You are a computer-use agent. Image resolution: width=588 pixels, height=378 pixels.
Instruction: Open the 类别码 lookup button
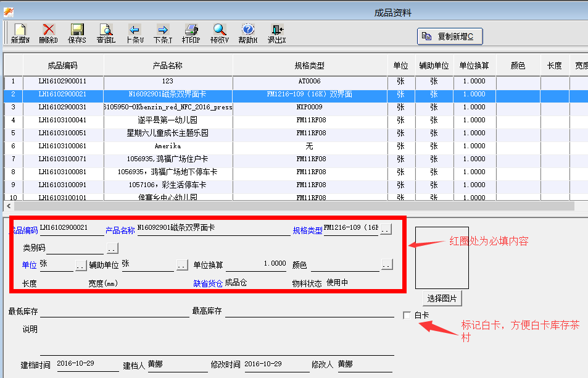tap(112, 248)
